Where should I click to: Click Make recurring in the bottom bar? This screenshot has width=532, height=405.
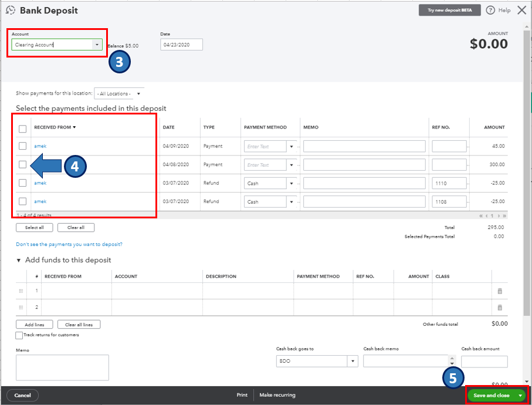277,395
